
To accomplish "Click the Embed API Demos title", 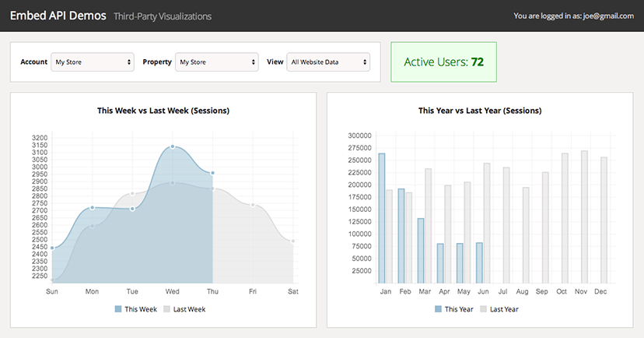I will pos(58,16).
